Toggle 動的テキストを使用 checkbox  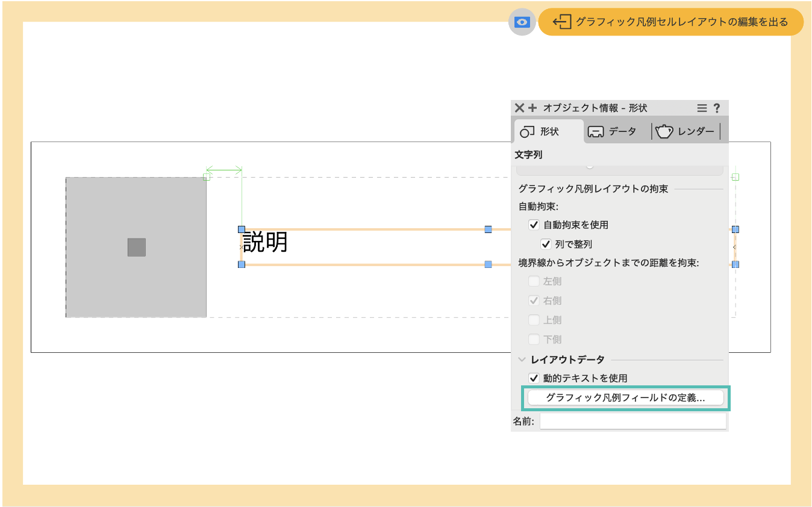(x=533, y=378)
